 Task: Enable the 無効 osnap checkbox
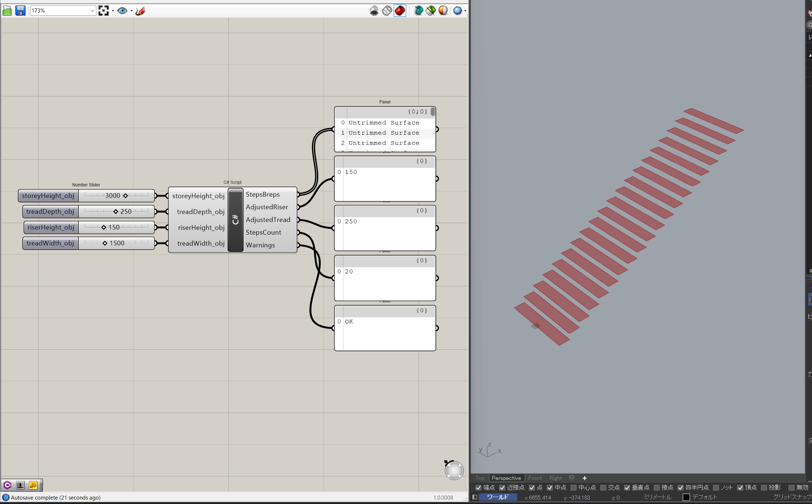pyautogui.click(x=791, y=488)
